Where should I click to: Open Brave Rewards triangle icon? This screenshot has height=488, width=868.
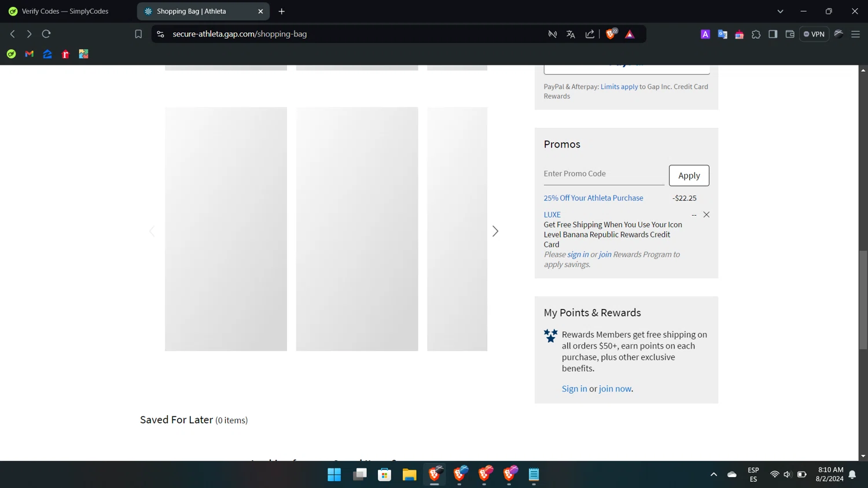coord(630,34)
